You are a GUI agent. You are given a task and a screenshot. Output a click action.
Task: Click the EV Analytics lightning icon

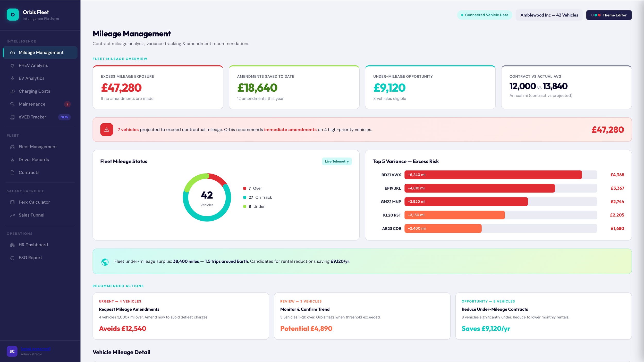pyautogui.click(x=12, y=78)
